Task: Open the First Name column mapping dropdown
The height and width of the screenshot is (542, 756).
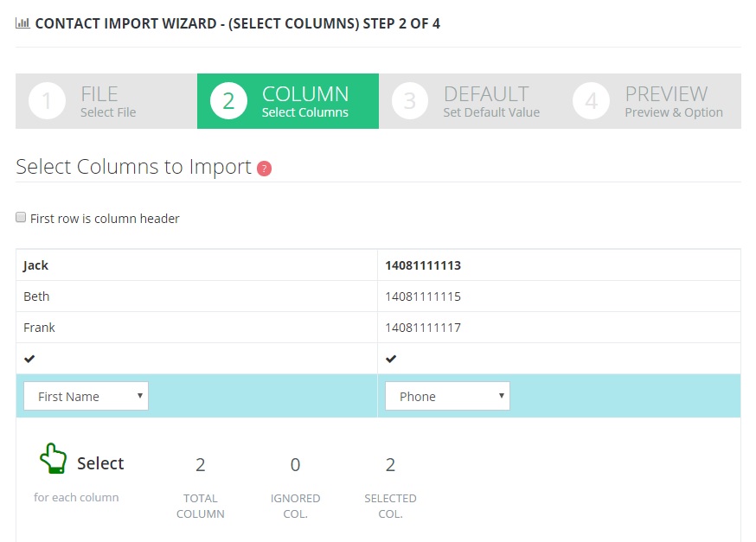Action: click(x=86, y=396)
